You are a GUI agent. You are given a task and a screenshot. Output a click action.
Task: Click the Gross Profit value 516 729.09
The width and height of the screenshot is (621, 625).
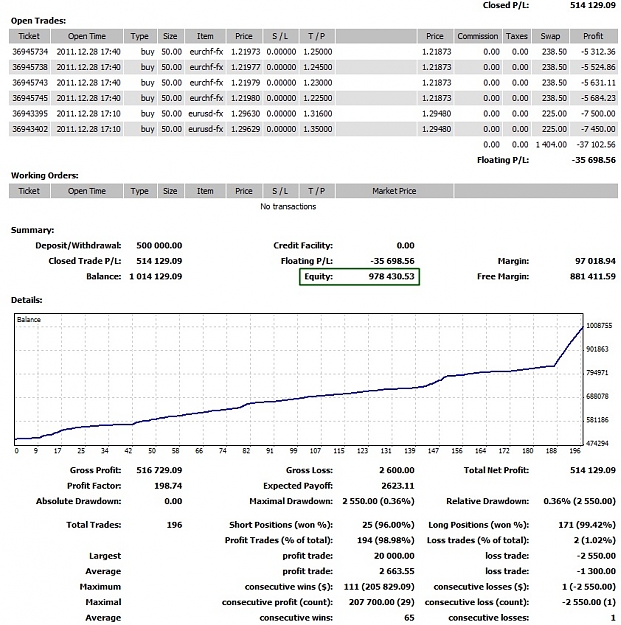click(x=159, y=470)
